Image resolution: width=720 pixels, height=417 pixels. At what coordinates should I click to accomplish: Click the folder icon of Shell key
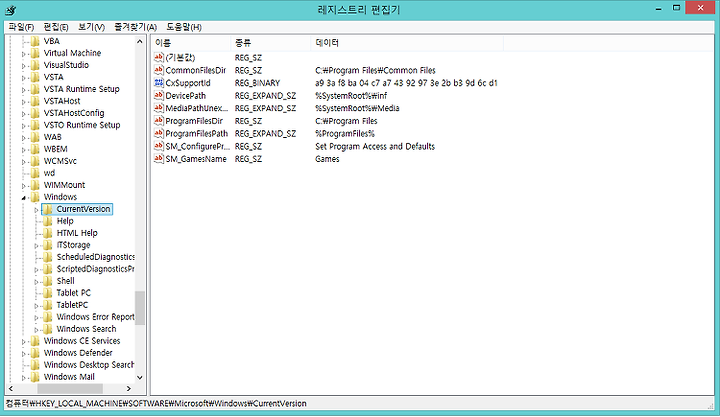pyautogui.click(x=48, y=281)
